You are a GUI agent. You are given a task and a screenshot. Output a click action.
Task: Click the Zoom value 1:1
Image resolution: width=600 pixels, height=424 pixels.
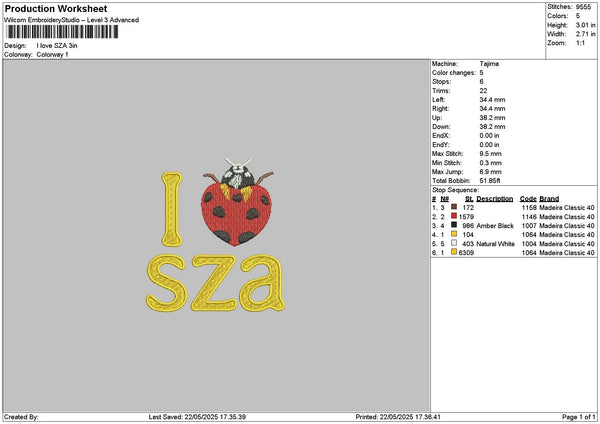[580, 43]
